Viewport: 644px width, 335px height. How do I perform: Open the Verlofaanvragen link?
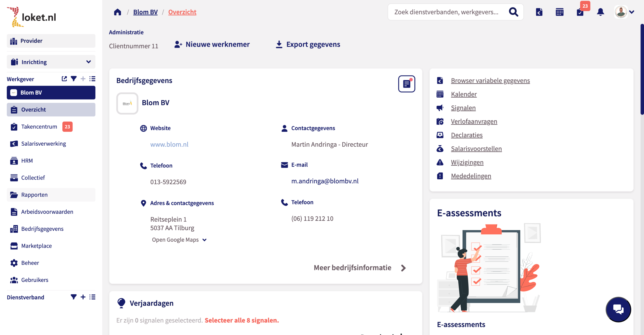(474, 121)
